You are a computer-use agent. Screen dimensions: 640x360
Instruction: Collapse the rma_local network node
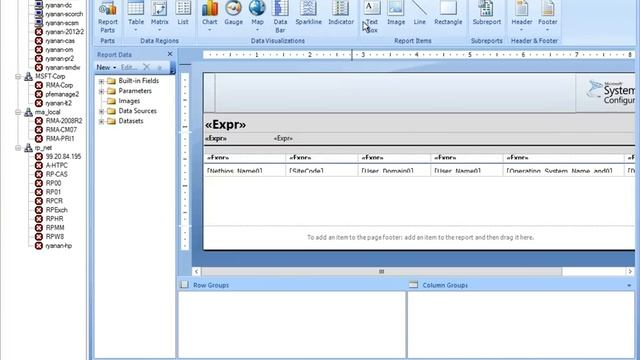pos(18,112)
